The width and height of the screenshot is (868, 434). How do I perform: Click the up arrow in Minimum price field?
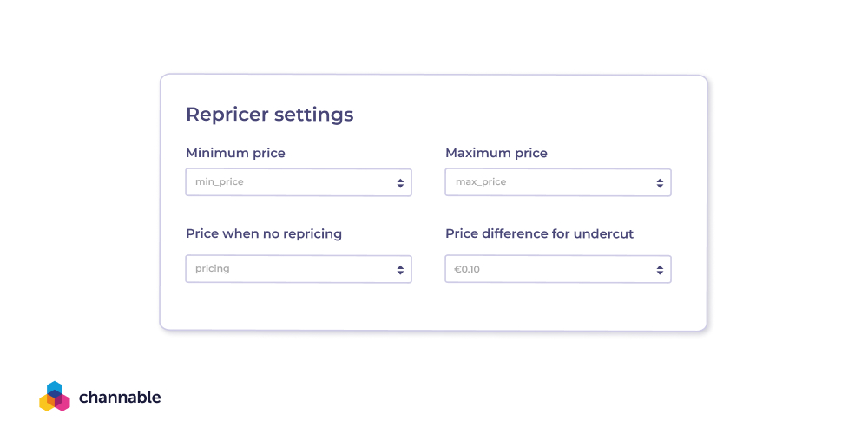click(400, 180)
